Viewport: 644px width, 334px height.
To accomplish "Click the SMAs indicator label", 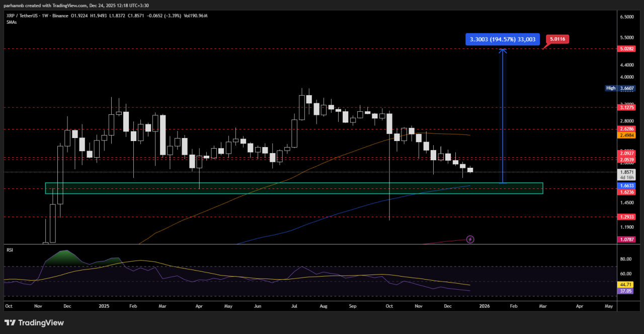I will pyautogui.click(x=11, y=22).
